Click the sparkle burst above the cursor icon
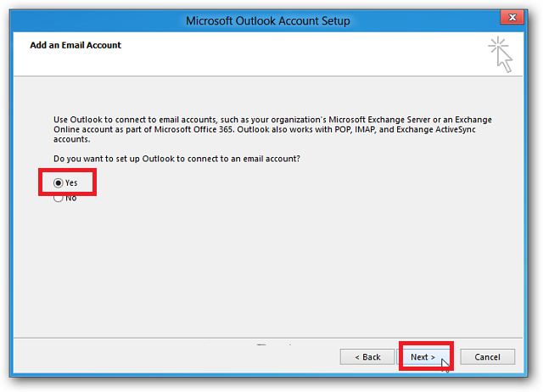Viewport: 543px width, 392px height. coord(498,45)
